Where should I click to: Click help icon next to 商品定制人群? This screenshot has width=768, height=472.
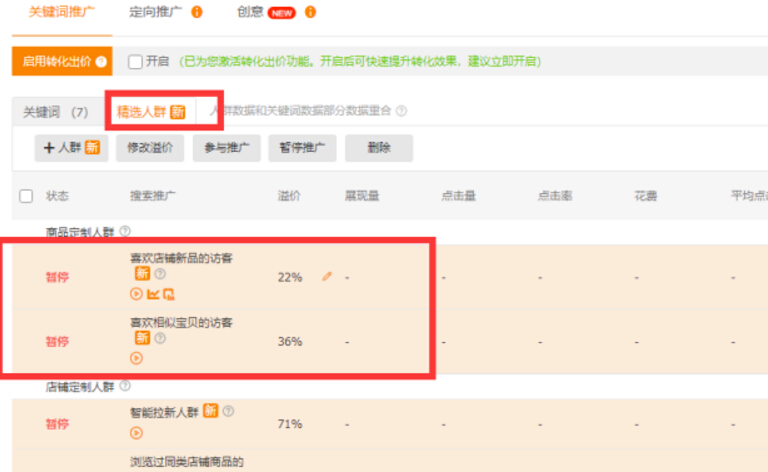coord(125,231)
